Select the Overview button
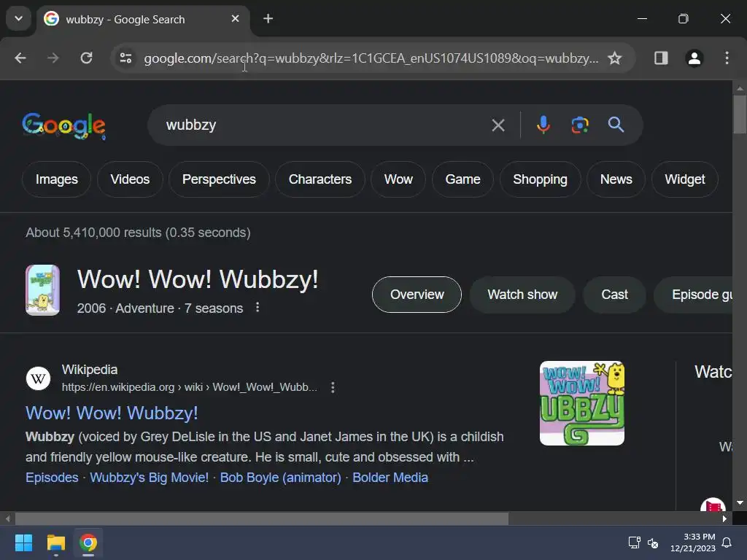 [x=417, y=295]
